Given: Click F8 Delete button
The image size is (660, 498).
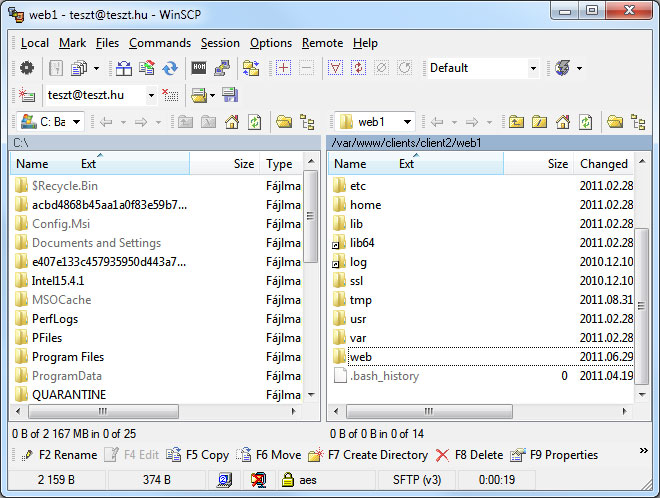Looking at the screenshot, I should tap(469, 455).
